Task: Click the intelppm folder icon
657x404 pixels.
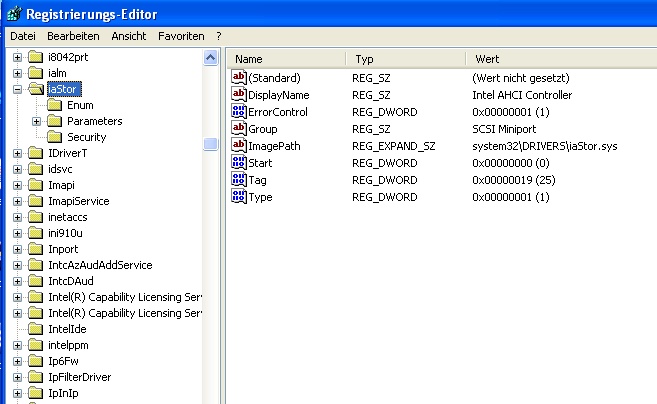Action: click(36, 345)
